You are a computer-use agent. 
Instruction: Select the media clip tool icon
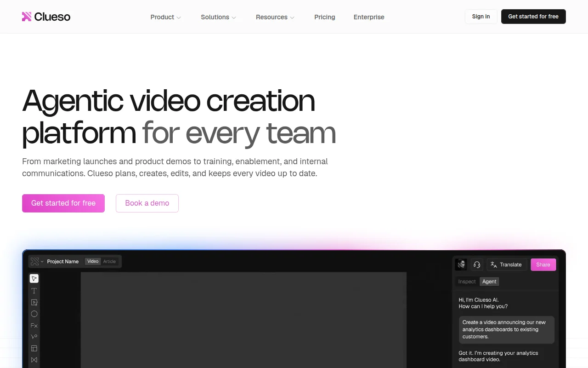point(34,302)
